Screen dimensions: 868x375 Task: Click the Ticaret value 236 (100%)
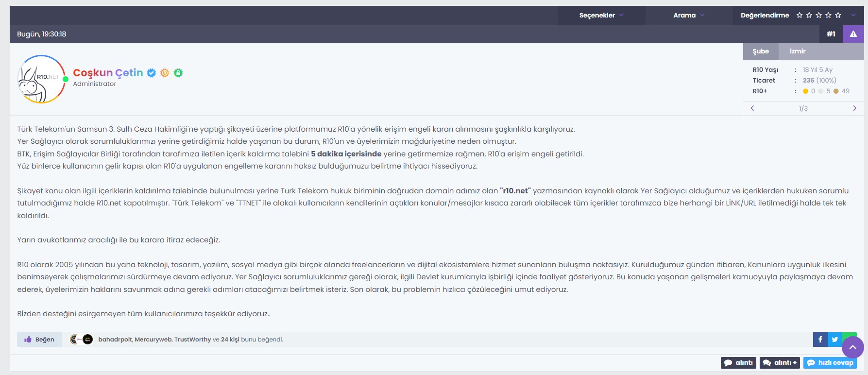[819, 80]
